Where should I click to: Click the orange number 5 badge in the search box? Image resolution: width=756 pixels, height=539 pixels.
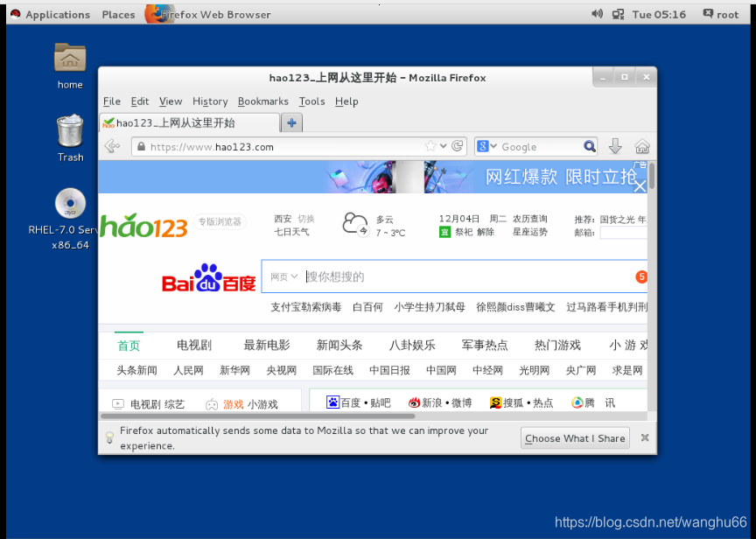[x=641, y=276]
